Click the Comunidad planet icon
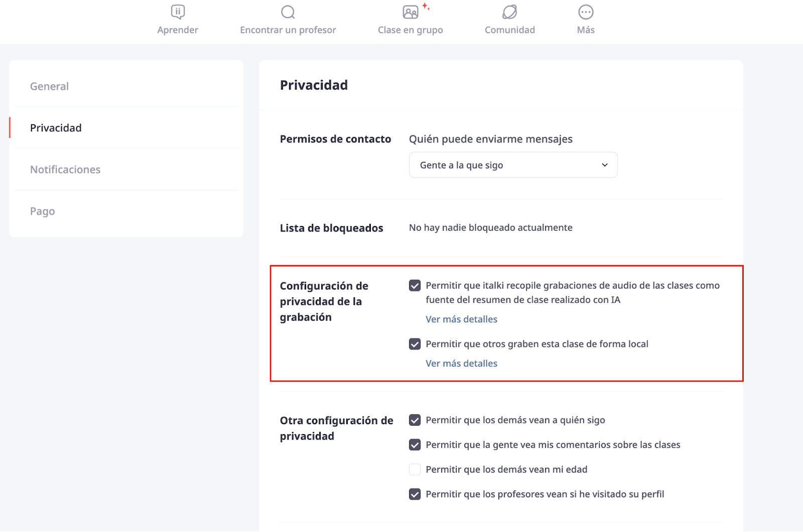This screenshot has width=803, height=532. point(510,12)
